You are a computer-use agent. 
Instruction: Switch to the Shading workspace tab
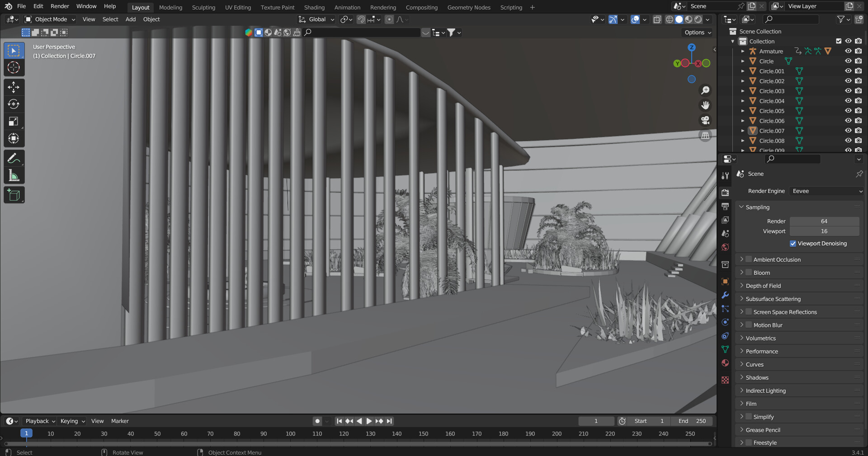click(x=314, y=7)
